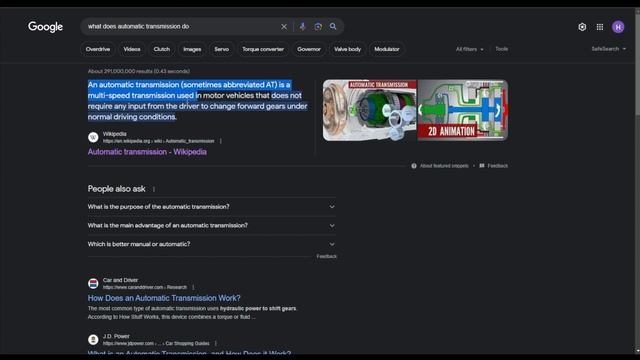Viewport: 640px width, 360px height.
Task: Click the Google logo
Action: point(45,27)
